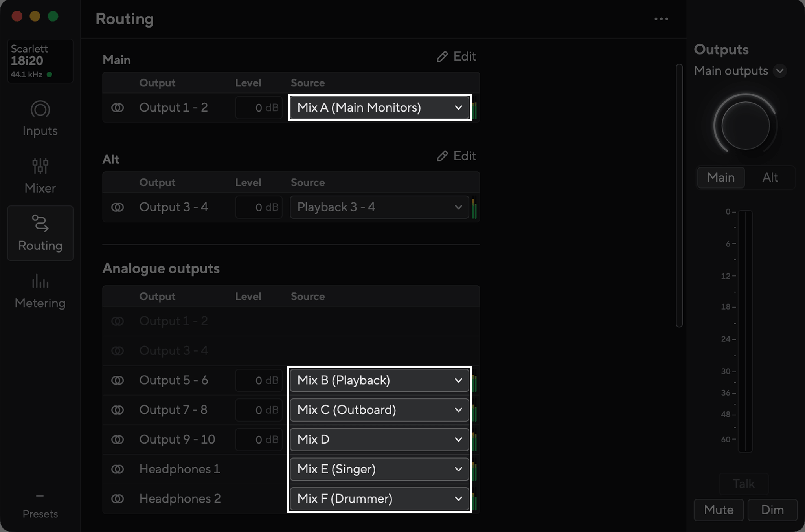Toggle stereo link for Analogue Output 1 - 2

118,321
